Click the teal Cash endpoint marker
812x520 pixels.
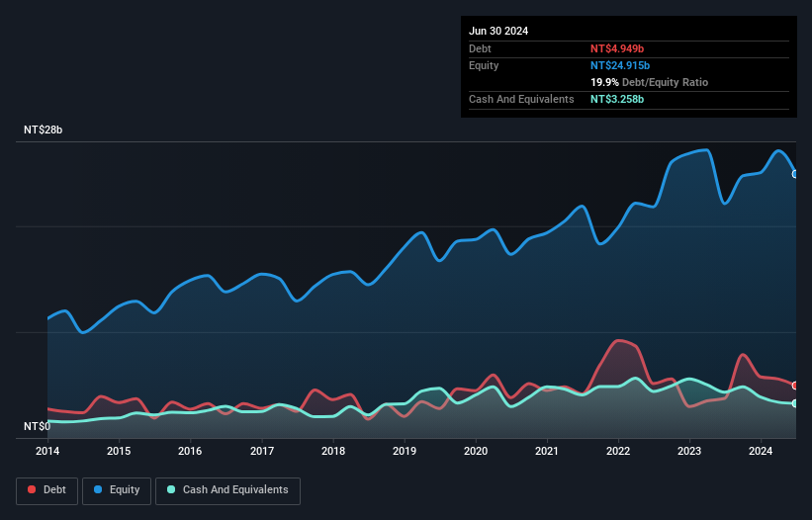tap(795, 403)
